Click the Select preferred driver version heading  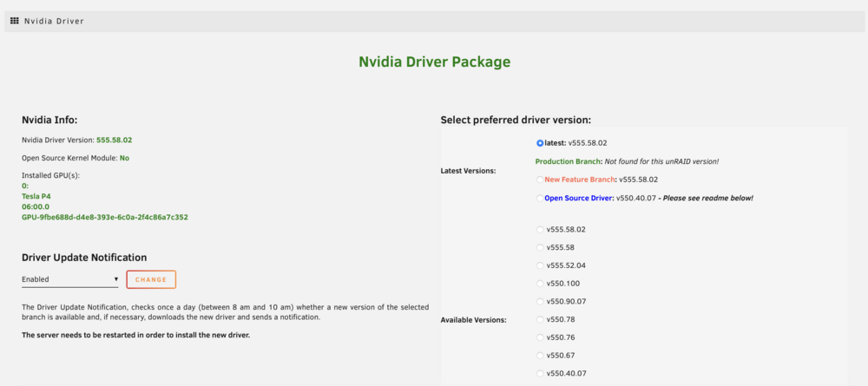pos(516,120)
